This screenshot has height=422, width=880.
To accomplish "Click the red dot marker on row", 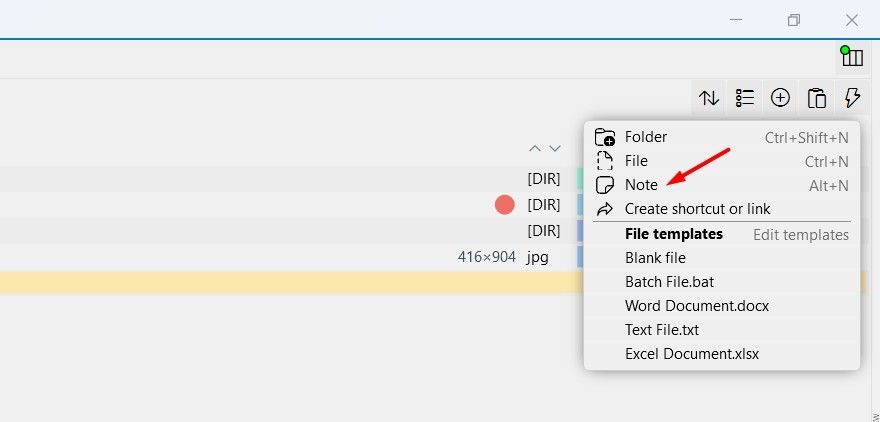I will pos(504,205).
